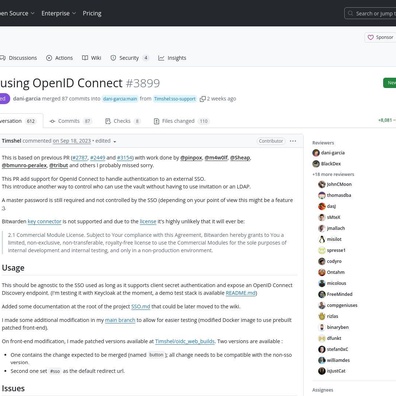The height and width of the screenshot is (396, 396).
Task: Open the @tribut mention
Action: (x=59, y=165)
